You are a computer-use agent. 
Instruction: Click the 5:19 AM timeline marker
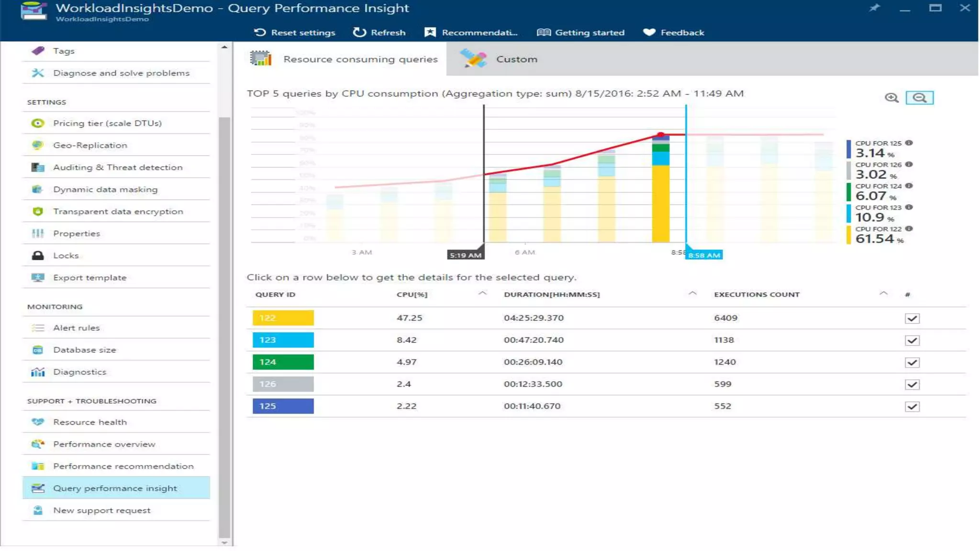466,255
